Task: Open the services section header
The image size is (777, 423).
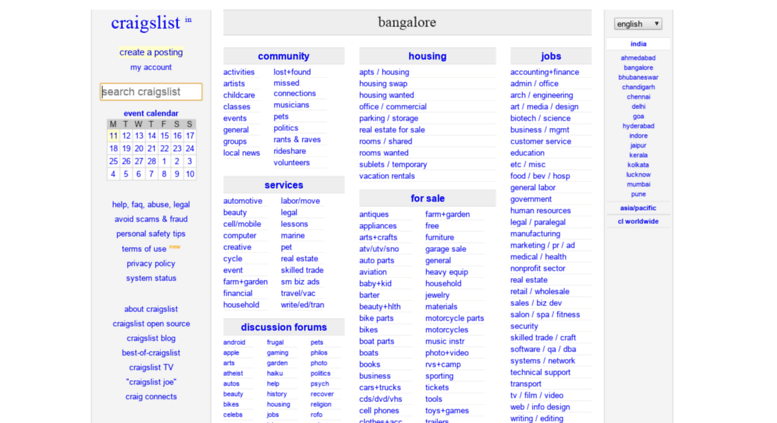Action: point(283,185)
